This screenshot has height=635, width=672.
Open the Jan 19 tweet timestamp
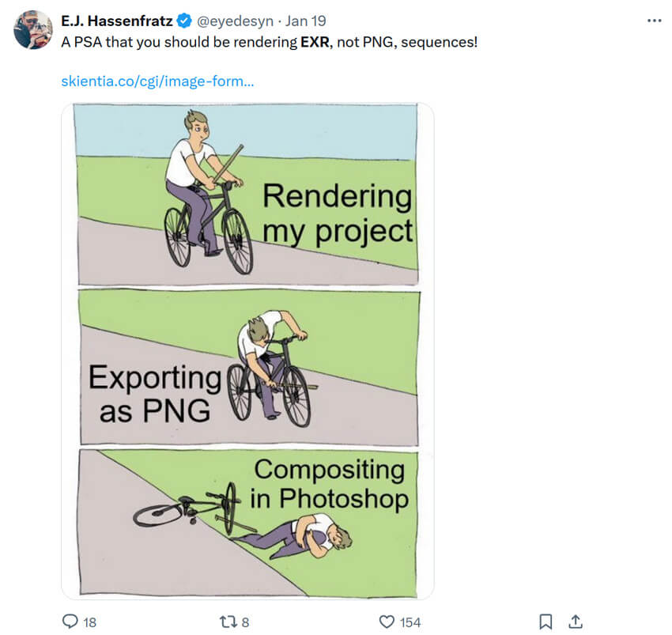click(x=306, y=21)
